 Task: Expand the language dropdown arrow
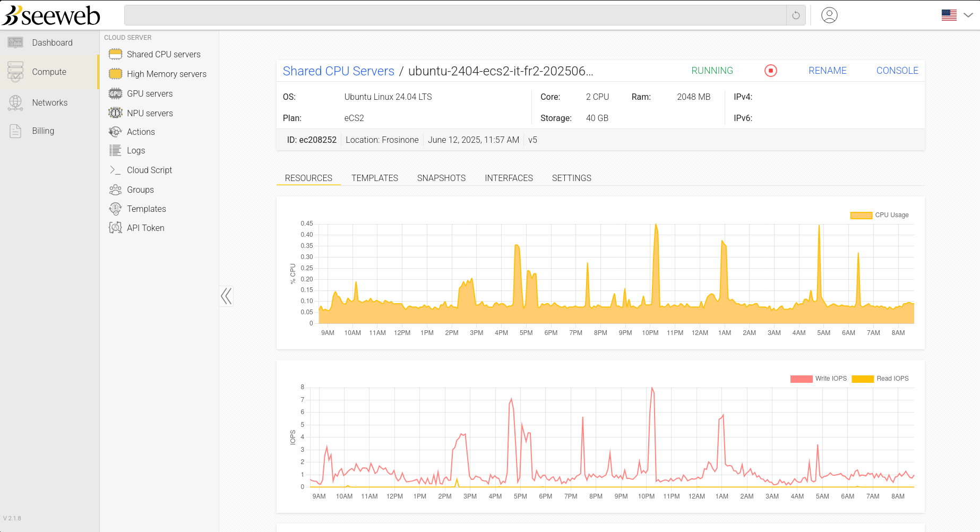(x=968, y=15)
